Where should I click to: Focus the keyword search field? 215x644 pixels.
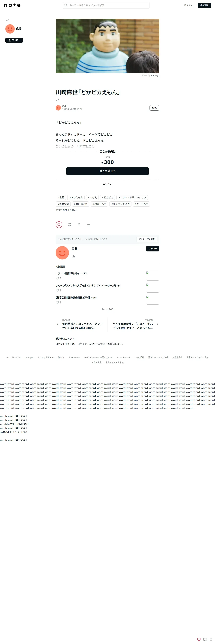pos(106,5)
